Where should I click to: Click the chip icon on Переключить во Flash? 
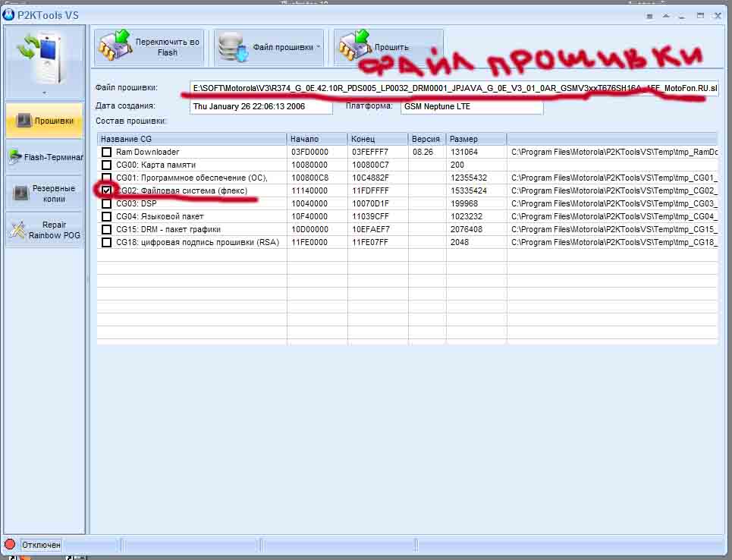pyautogui.click(x=115, y=46)
